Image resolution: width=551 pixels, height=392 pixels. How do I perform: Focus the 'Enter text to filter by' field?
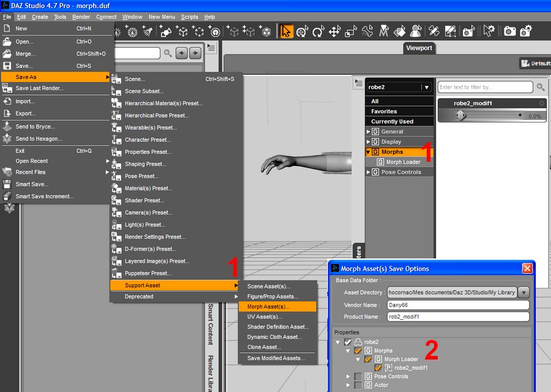click(x=485, y=87)
